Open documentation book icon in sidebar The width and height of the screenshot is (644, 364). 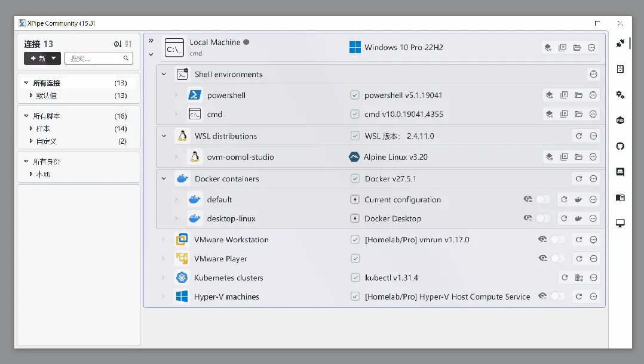[620, 198]
